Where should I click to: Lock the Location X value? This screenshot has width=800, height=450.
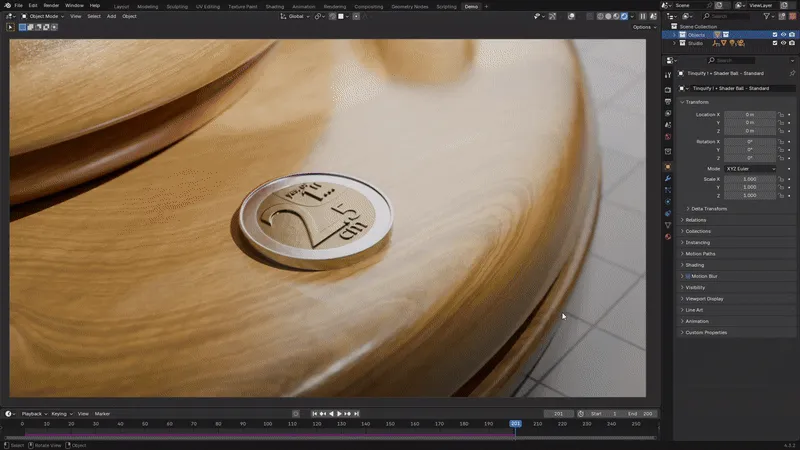click(781, 115)
